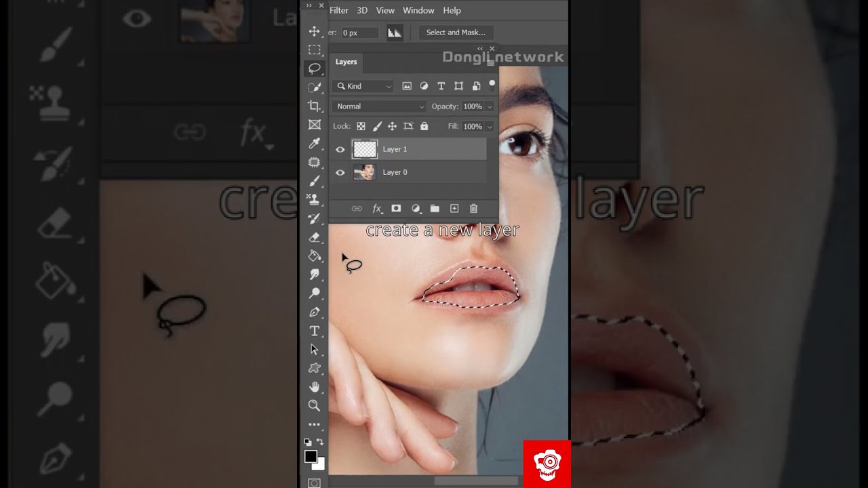Select the Quick Selection tool
868x488 pixels.
point(315,87)
